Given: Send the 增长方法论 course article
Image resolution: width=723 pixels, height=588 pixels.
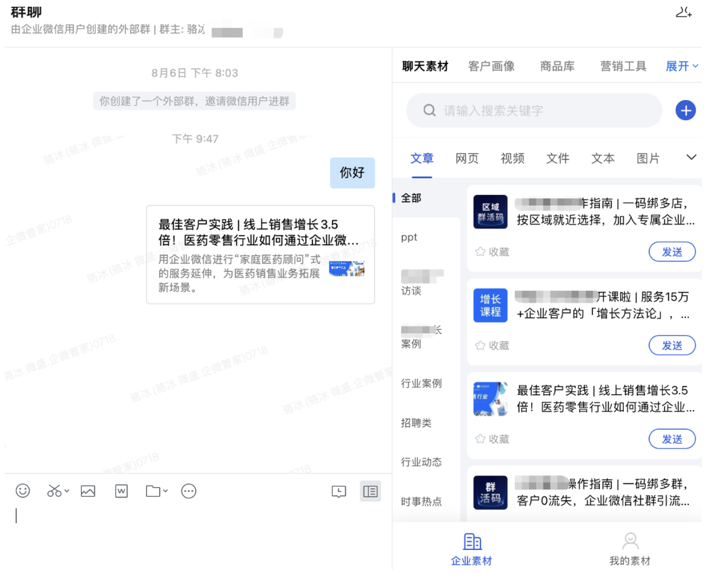Looking at the screenshot, I should 672,345.
